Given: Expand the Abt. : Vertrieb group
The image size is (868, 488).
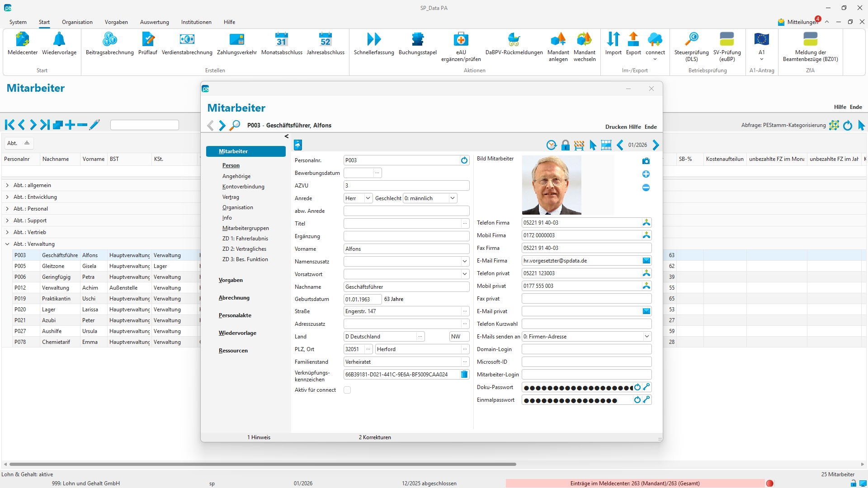Looking at the screenshot, I should pyautogui.click(x=7, y=232).
